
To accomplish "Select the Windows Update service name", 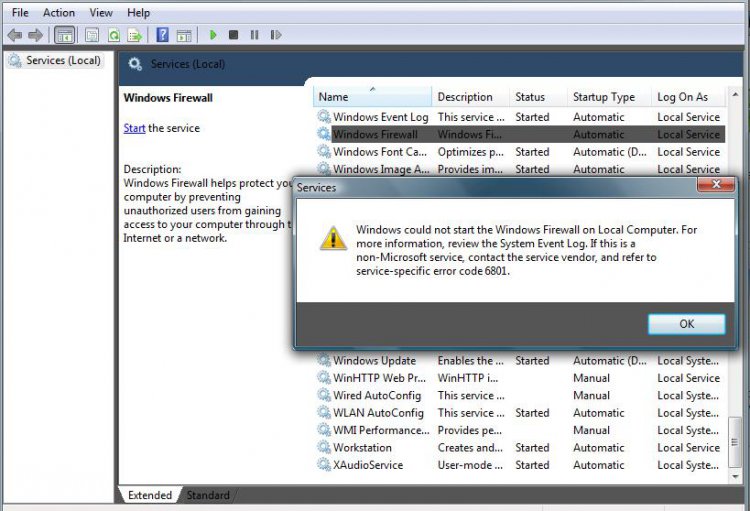I will pos(375,360).
